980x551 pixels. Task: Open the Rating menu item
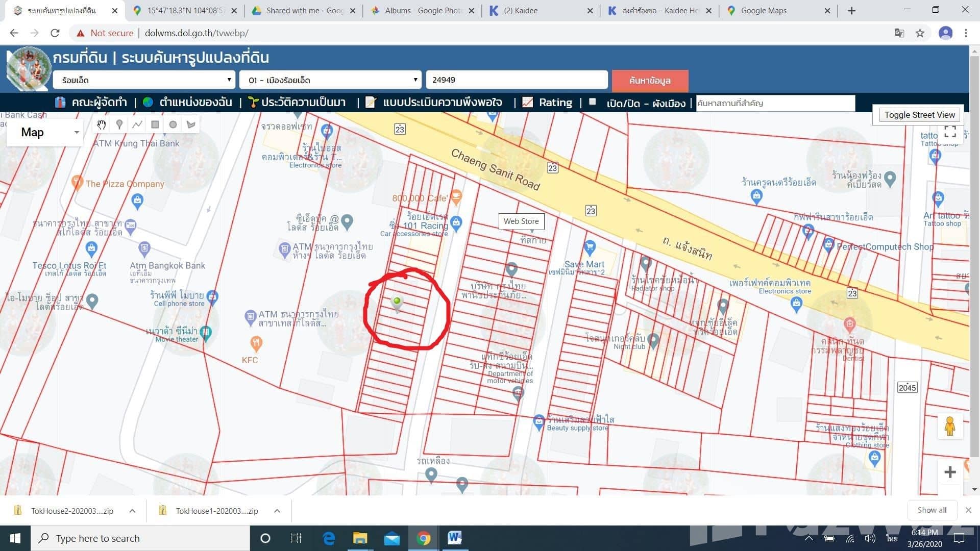pyautogui.click(x=554, y=103)
